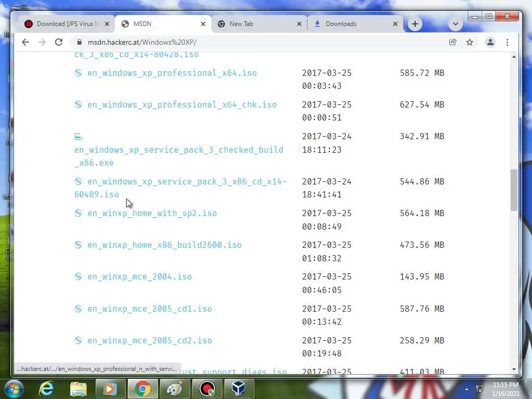Click the 544.86 MB size text

pyautogui.click(x=422, y=181)
